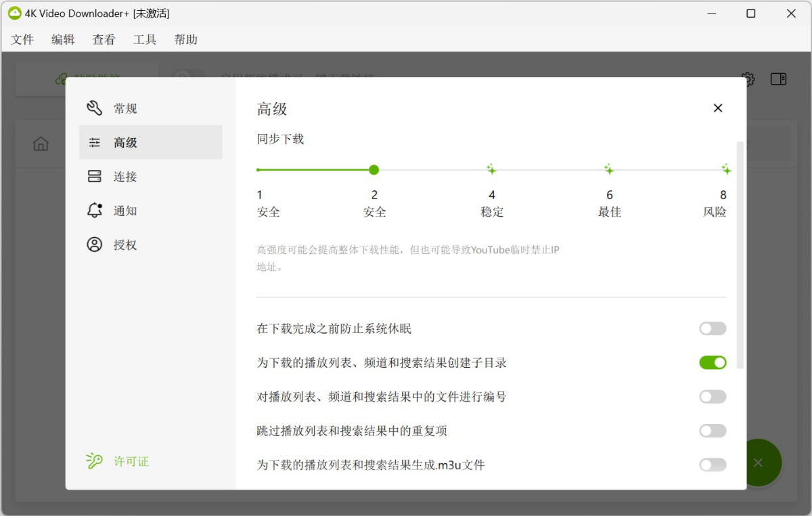Click the sliders icon next to 高级
This screenshot has height=516, width=812.
(95, 142)
